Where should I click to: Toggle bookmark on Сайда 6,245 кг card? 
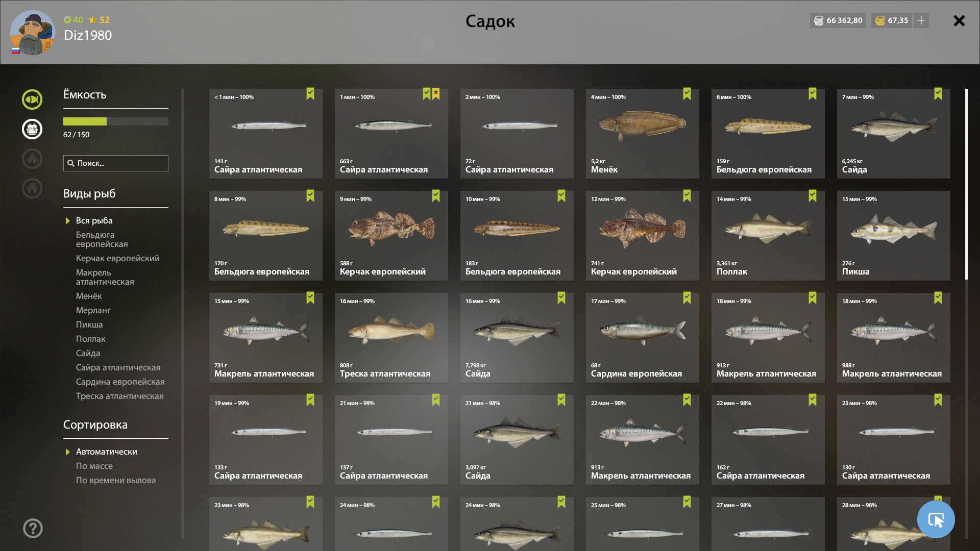(x=938, y=94)
